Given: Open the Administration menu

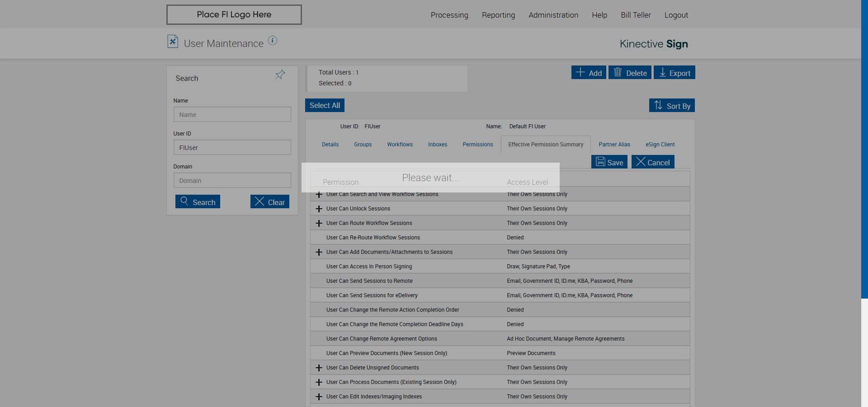Looking at the screenshot, I should coord(553,15).
